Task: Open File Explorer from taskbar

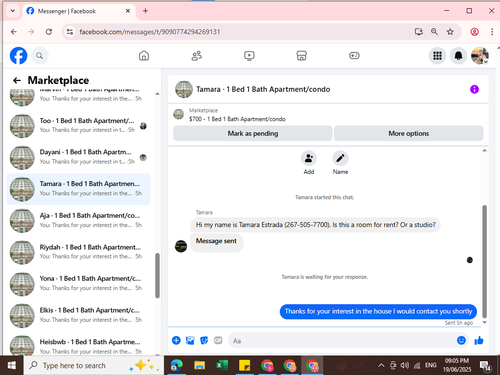Action: click(199, 365)
